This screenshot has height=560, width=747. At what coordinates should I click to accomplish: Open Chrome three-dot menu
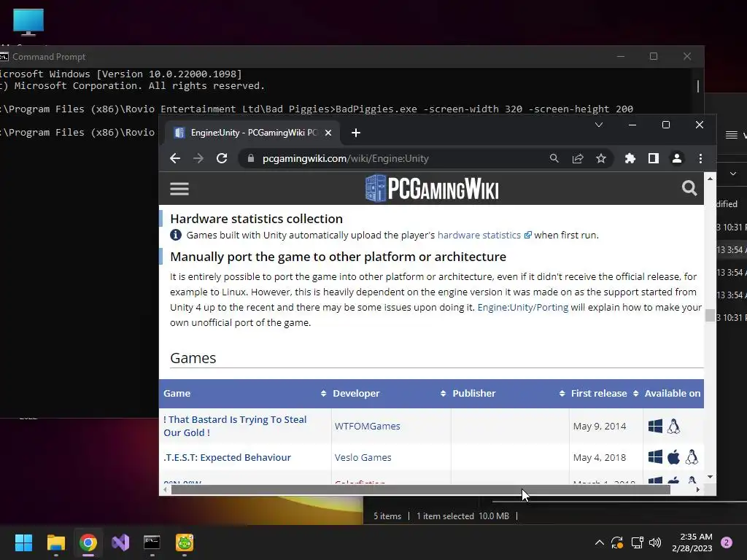coord(700,158)
